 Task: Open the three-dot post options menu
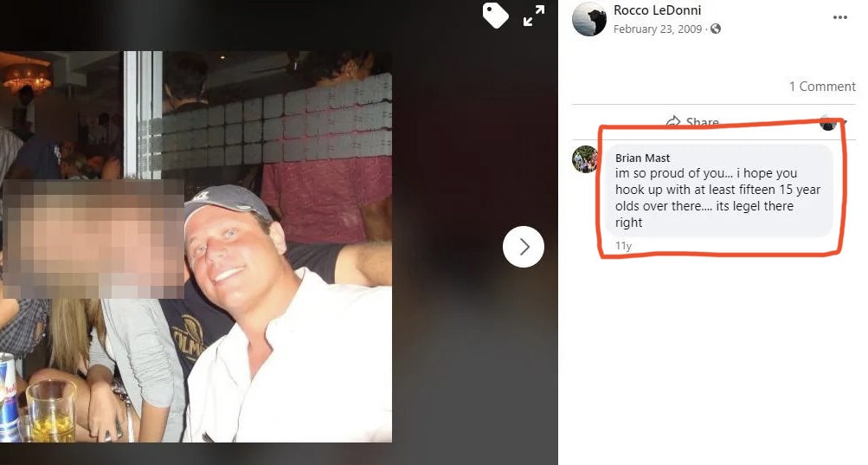[839, 17]
